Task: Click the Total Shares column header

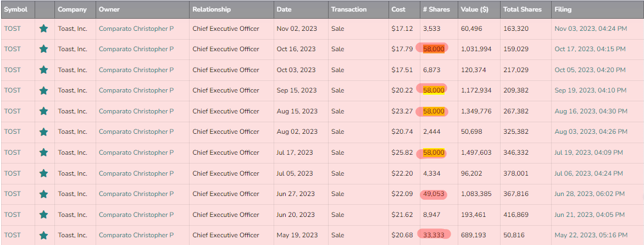Action: point(522,9)
